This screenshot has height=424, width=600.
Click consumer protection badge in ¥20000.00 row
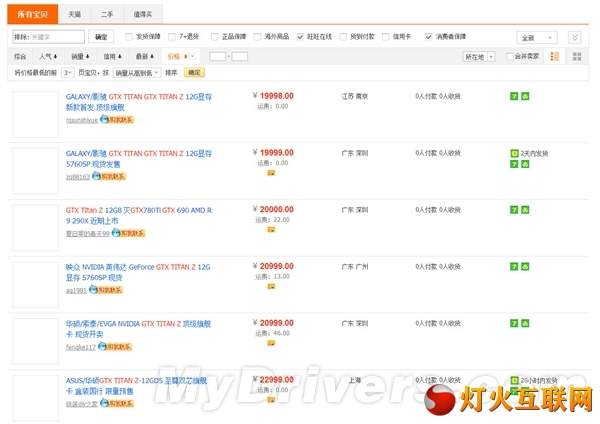pyautogui.click(x=525, y=210)
